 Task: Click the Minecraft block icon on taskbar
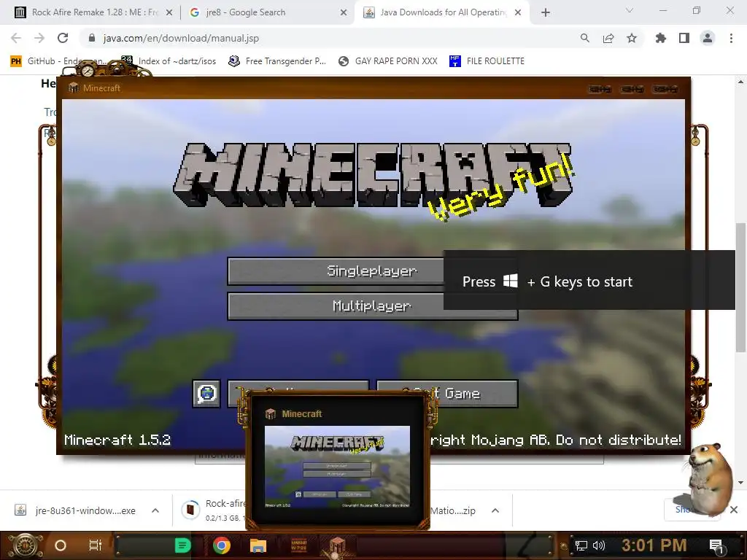(337, 545)
